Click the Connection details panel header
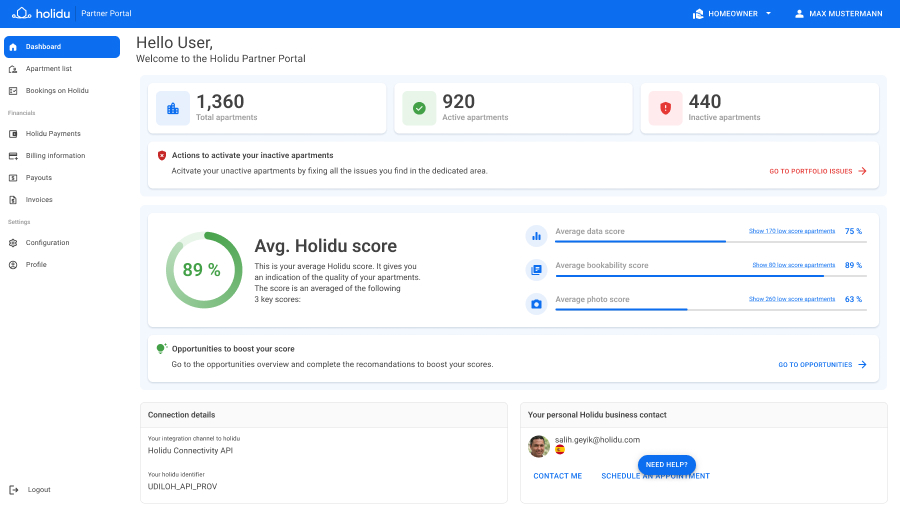The image size is (900, 531). 324,415
